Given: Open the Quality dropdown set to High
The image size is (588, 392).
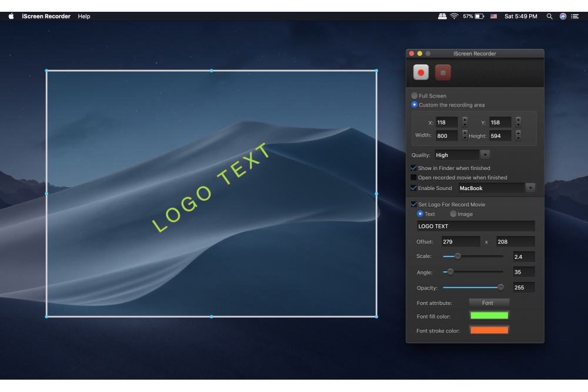Looking at the screenshot, I should [x=485, y=154].
